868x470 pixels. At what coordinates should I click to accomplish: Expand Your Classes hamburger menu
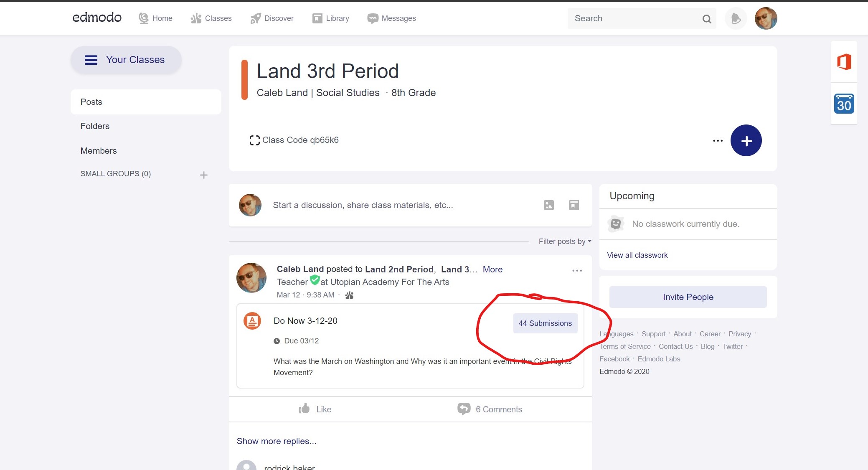91,60
